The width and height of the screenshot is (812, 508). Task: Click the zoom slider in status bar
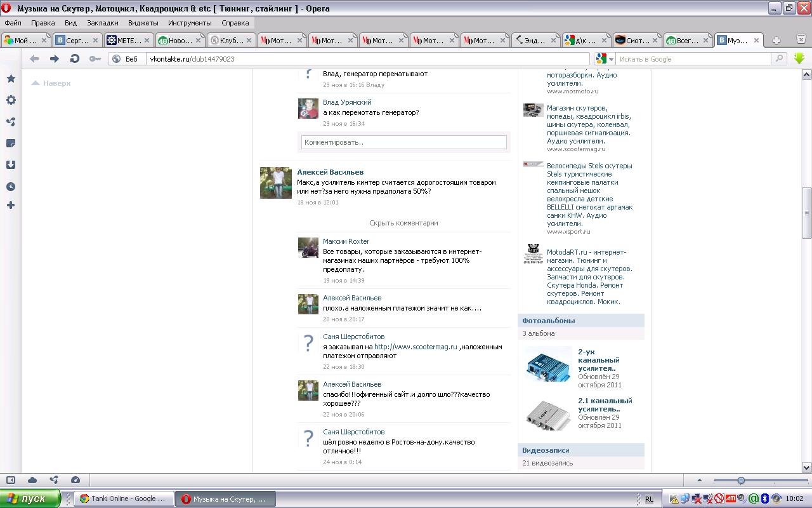click(x=740, y=481)
